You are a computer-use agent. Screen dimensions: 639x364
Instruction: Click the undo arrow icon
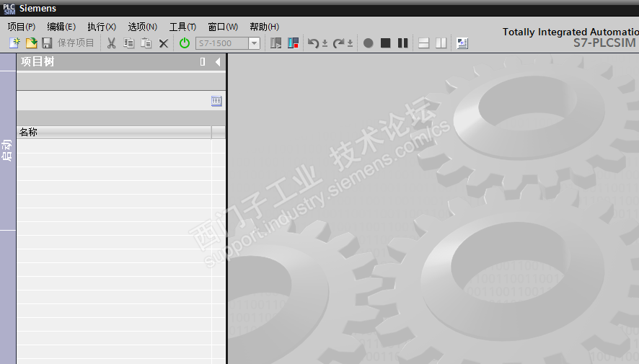(313, 43)
